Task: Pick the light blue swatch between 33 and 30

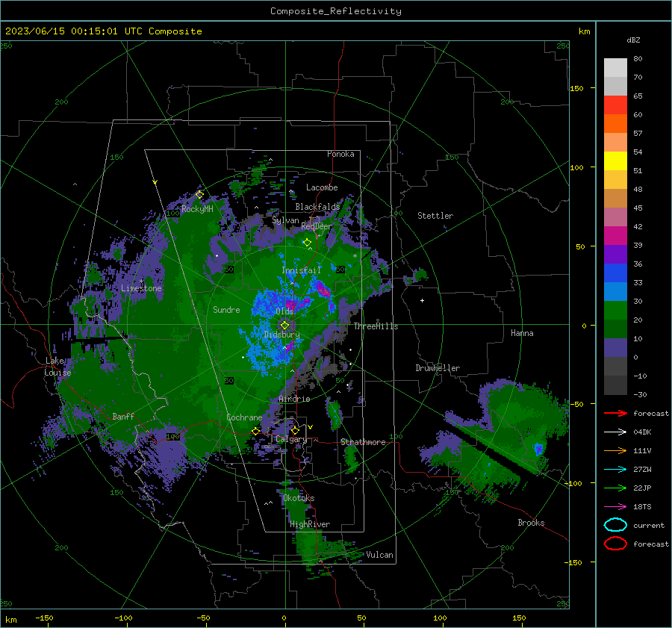Action: (615, 291)
